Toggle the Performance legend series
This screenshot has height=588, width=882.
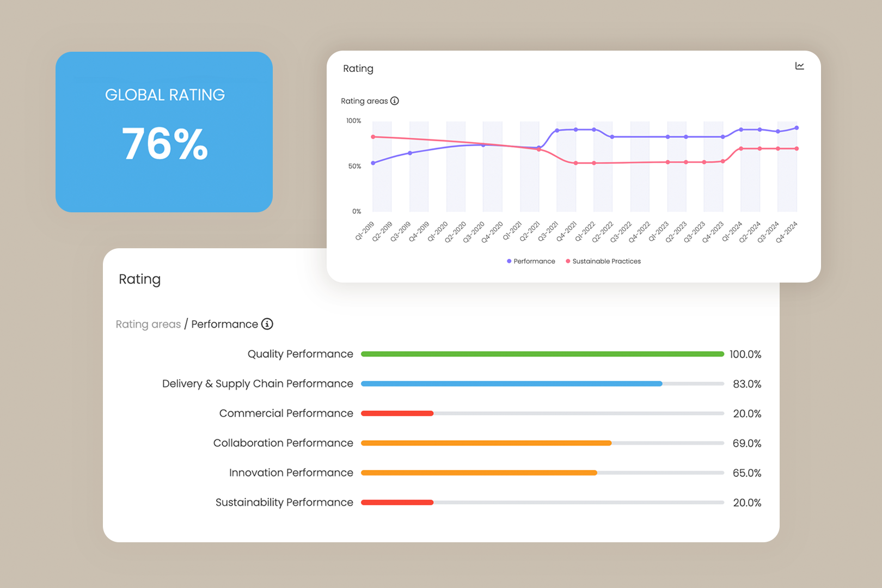pos(531,261)
